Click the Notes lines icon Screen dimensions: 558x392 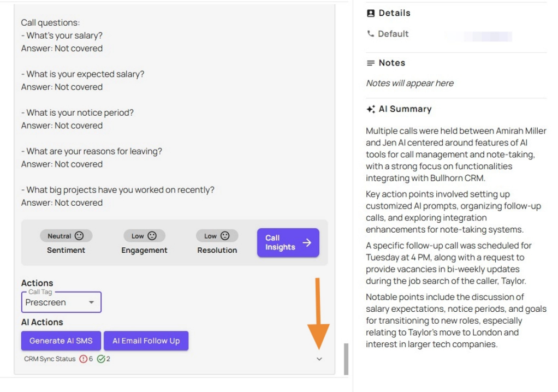click(371, 63)
